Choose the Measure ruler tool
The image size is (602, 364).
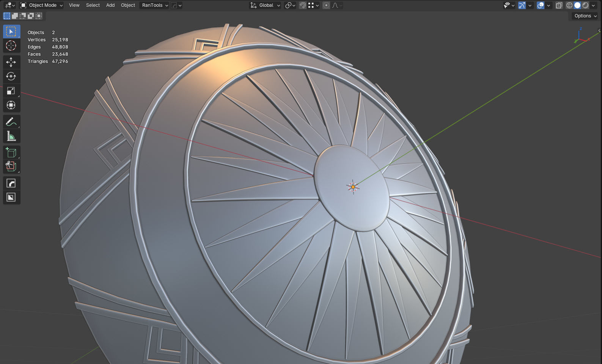[11, 136]
